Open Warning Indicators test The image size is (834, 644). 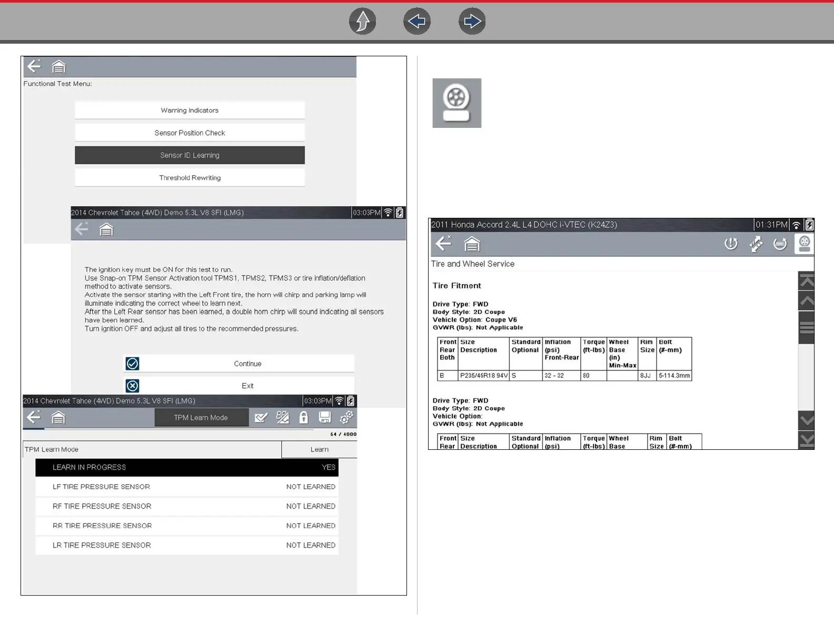(x=190, y=110)
